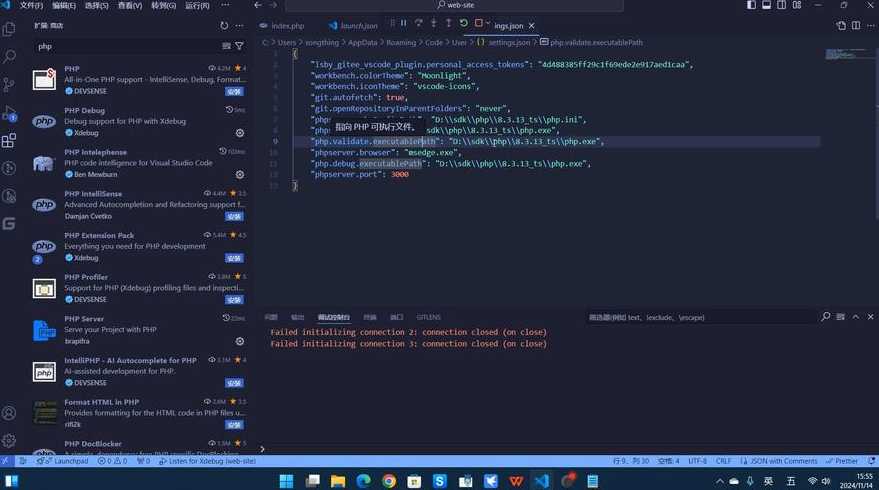This screenshot has height=490, width=879.
Task: Open the Accounts icon in the activity bar
Action: point(9,413)
